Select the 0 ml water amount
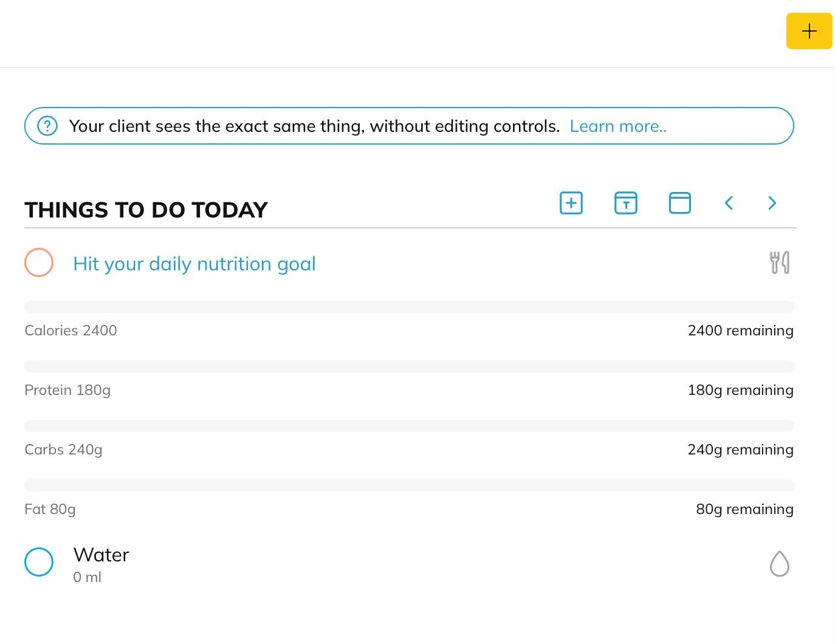 pos(87,577)
